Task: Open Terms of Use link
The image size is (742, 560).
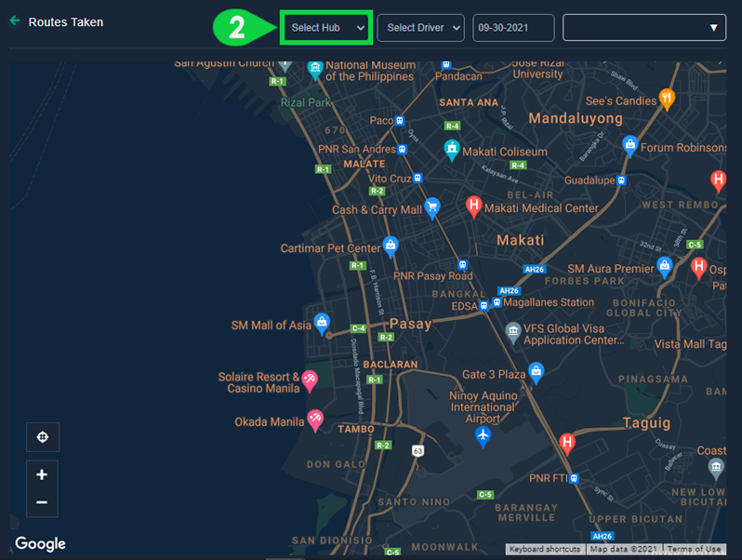Action: click(694, 549)
